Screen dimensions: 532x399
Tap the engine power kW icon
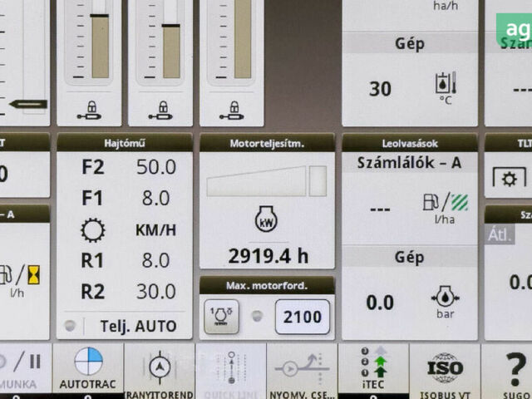[x=266, y=220]
